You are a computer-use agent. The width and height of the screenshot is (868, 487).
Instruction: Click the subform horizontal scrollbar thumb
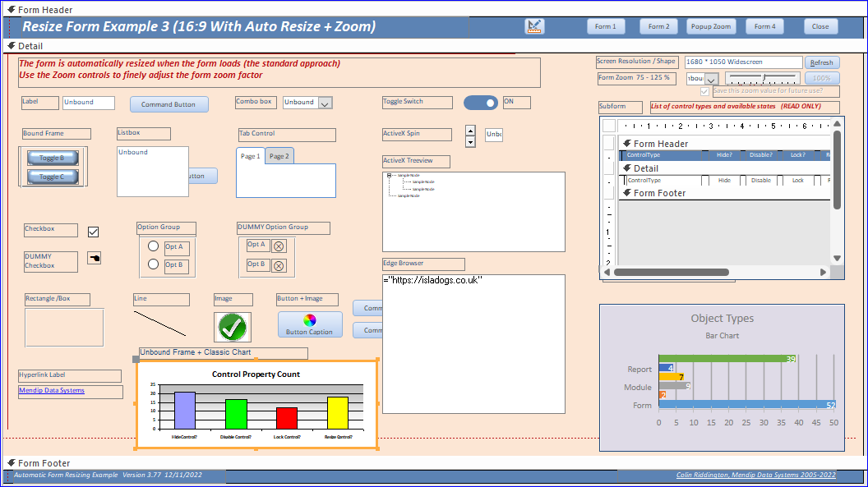click(672, 272)
